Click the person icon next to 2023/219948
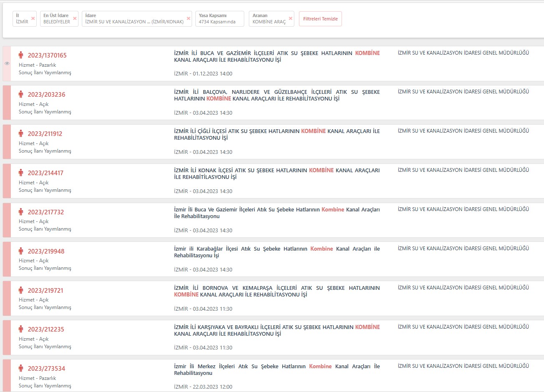The height and width of the screenshot is (392, 544). (x=21, y=251)
